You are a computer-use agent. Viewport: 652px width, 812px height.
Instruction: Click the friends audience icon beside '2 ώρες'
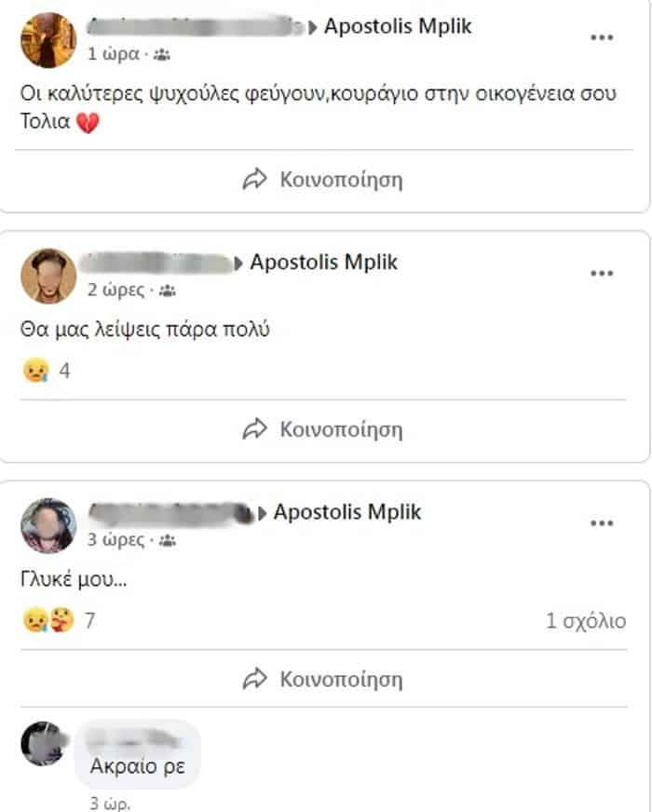168,291
